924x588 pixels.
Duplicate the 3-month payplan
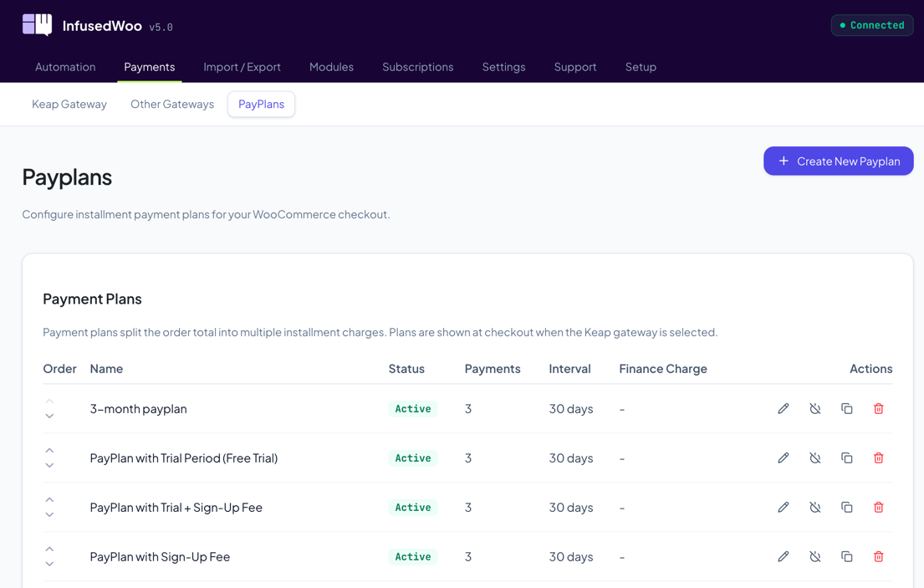point(847,408)
